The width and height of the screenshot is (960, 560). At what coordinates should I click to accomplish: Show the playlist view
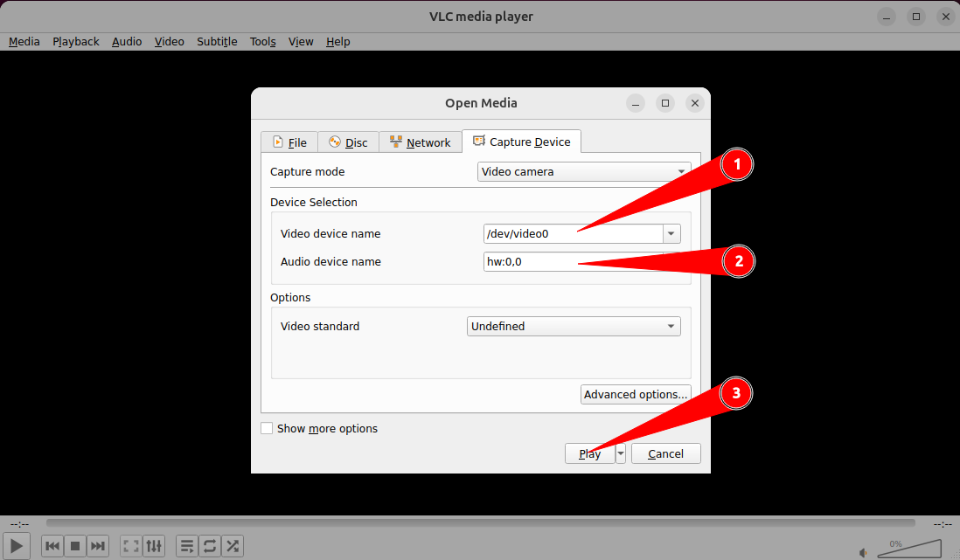[187, 546]
